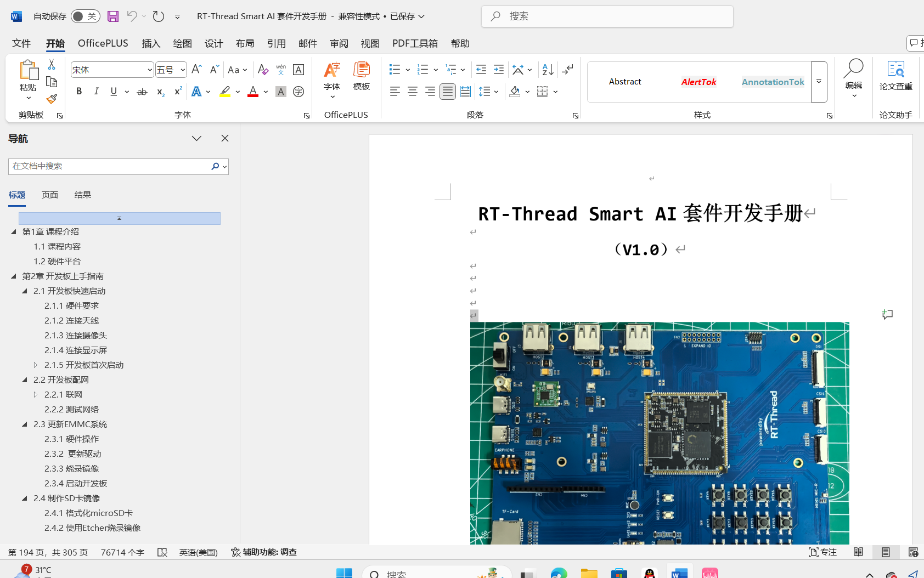This screenshot has height=578, width=924.
Task: Decrease paragraph indent
Action: pos(481,70)
